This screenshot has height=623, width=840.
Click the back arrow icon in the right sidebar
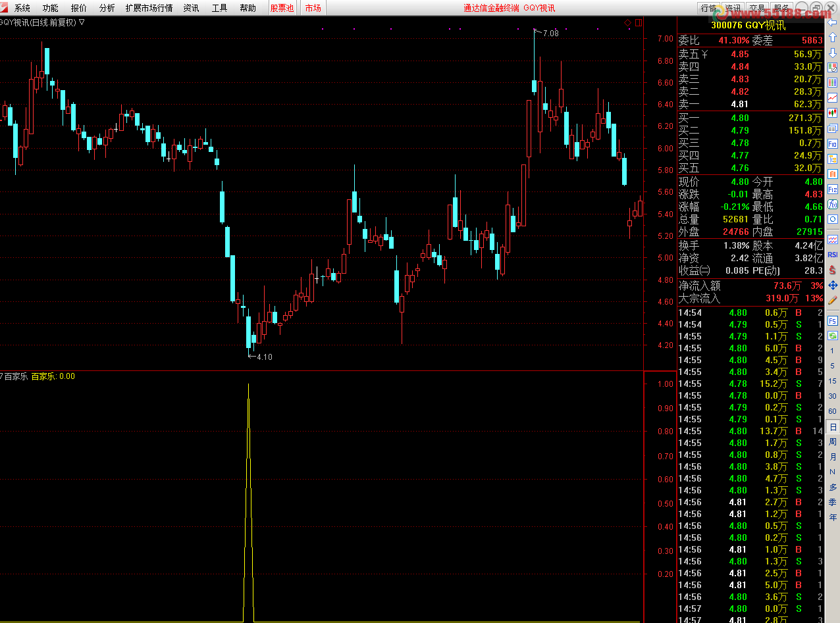(x=833, y=22)
